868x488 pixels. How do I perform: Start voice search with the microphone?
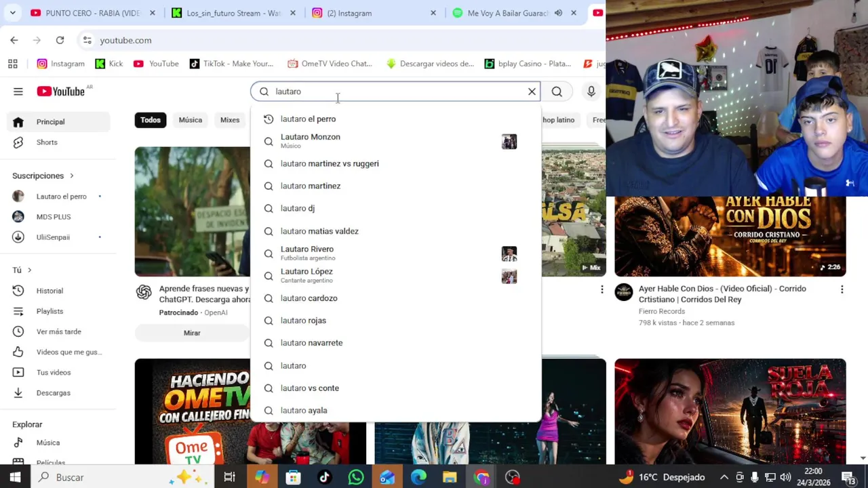591,91
